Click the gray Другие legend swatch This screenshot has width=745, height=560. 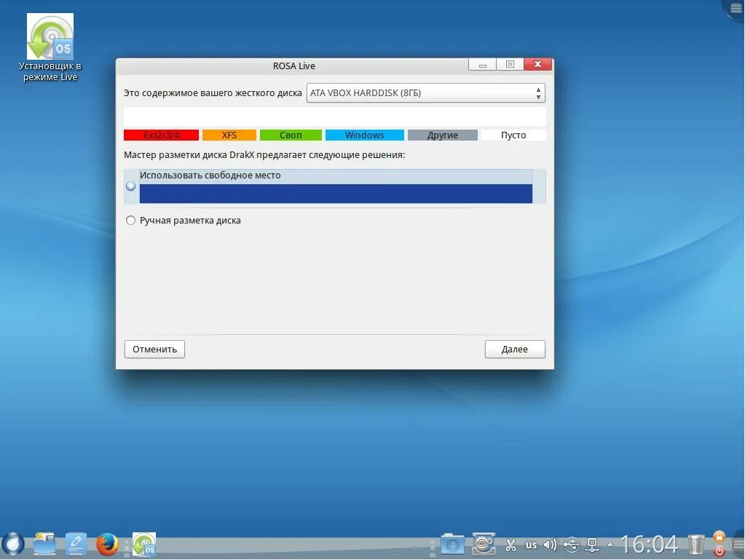click(442, 135)
